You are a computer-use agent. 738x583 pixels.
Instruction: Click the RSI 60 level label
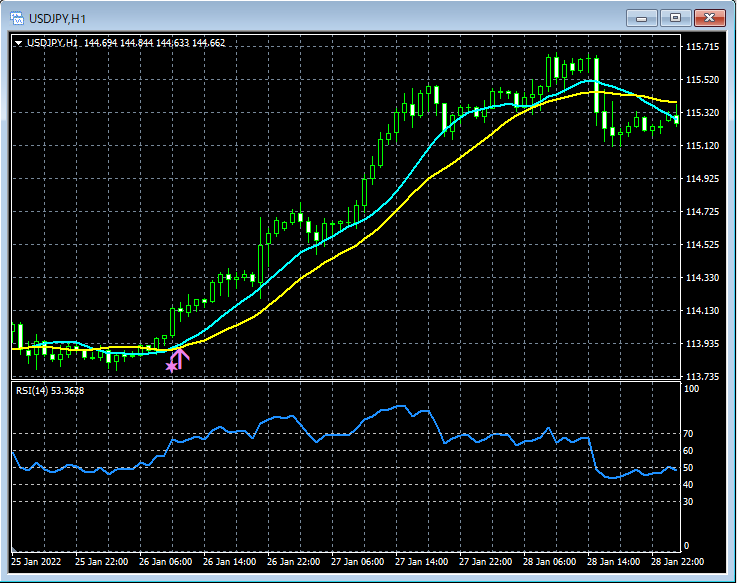pyautogui.click(x=688, y=450)
